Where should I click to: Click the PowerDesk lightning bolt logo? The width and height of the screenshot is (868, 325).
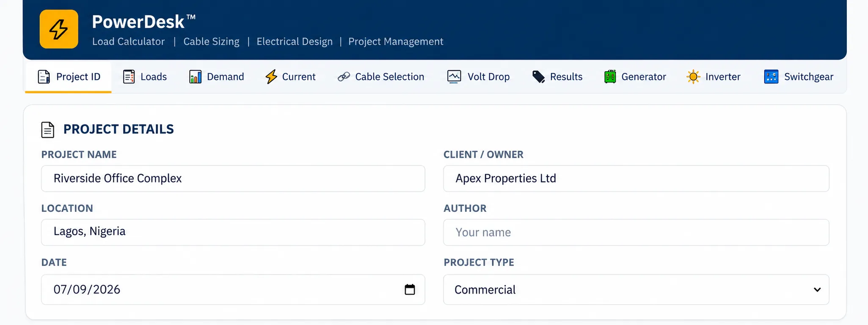pos(59,29)
